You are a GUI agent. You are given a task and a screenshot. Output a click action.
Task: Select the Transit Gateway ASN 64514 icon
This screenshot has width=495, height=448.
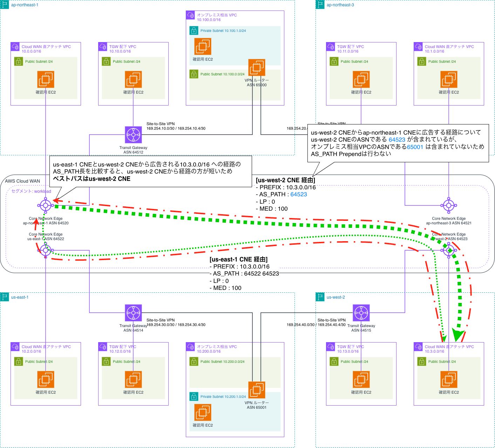click(x=133, y=313)
